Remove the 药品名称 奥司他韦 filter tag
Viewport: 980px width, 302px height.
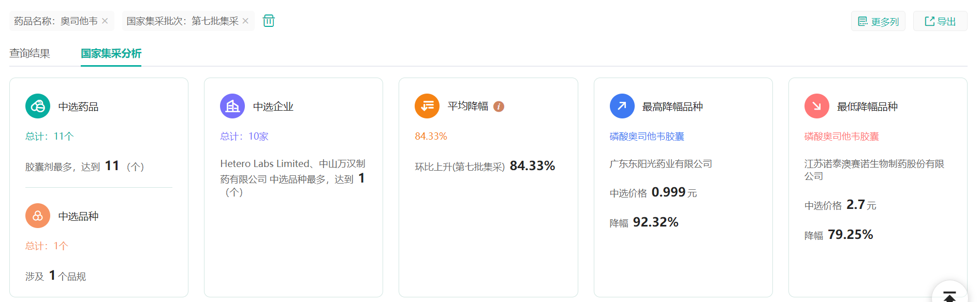pos(105,21)
